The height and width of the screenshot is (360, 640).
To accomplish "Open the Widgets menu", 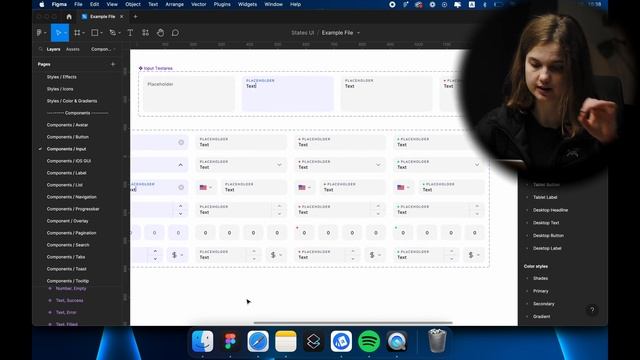I will [247, 4].
